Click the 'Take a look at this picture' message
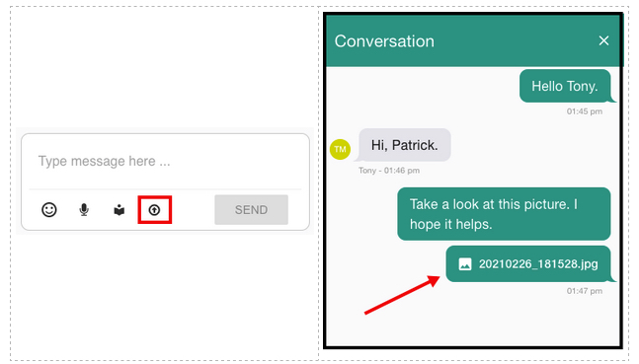Screen dimensions: 639x364 tap(504, 214)
